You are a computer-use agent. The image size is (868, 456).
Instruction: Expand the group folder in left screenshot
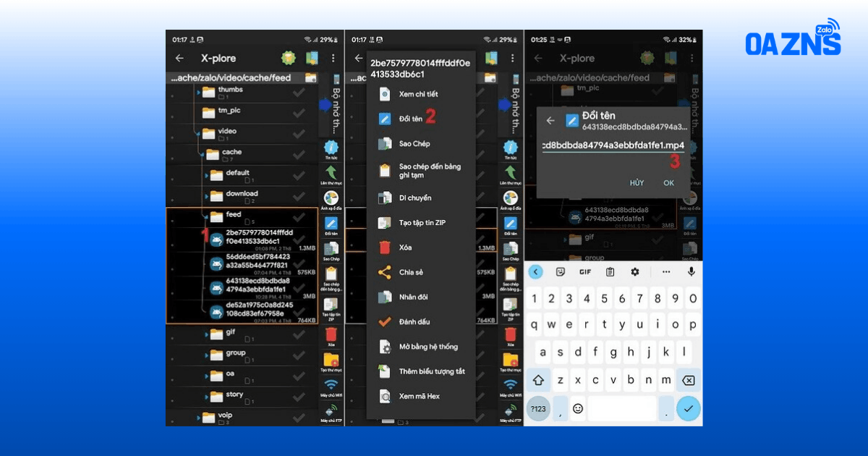coord(207,355)
